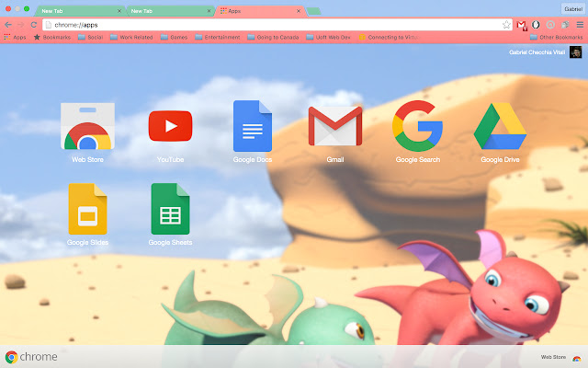Bookmark this page with the star
588x368 pixels.
point(506,25)
